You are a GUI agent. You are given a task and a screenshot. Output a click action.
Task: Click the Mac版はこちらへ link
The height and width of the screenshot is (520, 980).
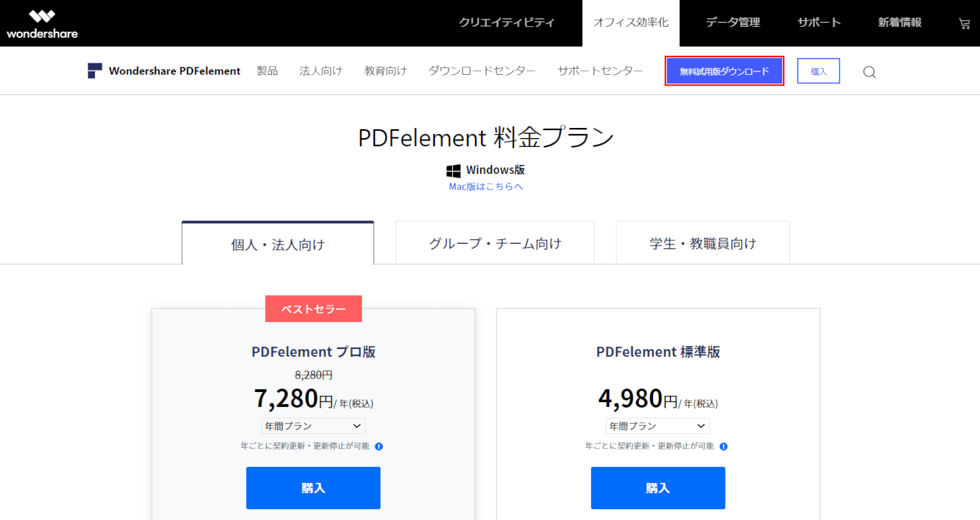(486, 186)
